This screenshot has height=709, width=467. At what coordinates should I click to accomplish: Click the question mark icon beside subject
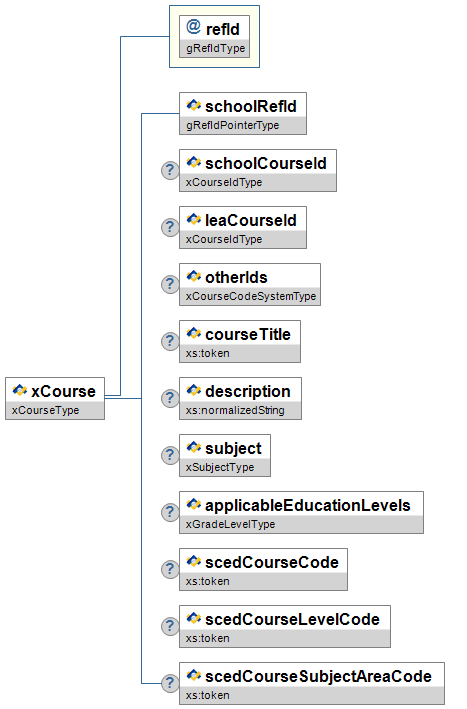pyautogui.click(x=170, y=455)
